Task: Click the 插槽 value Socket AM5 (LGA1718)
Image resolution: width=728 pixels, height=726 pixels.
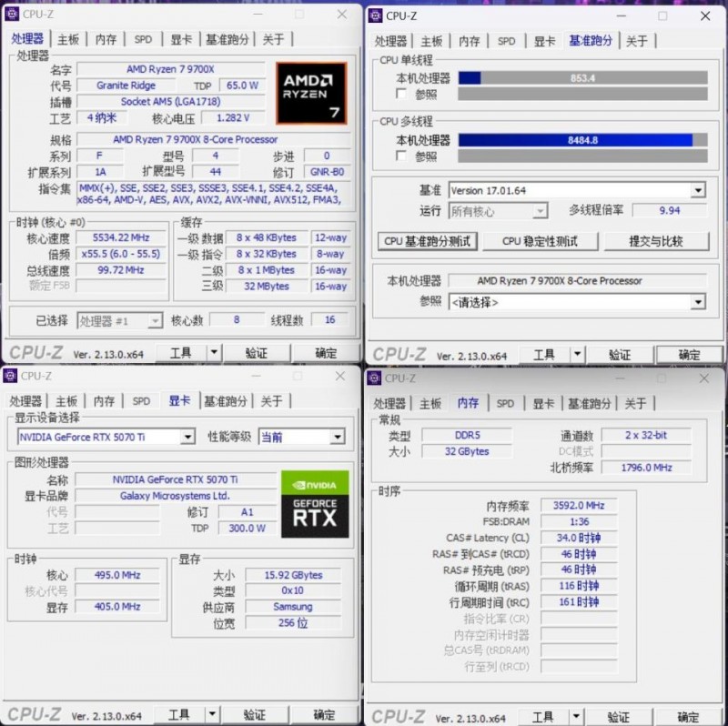Action: point(170,102)
